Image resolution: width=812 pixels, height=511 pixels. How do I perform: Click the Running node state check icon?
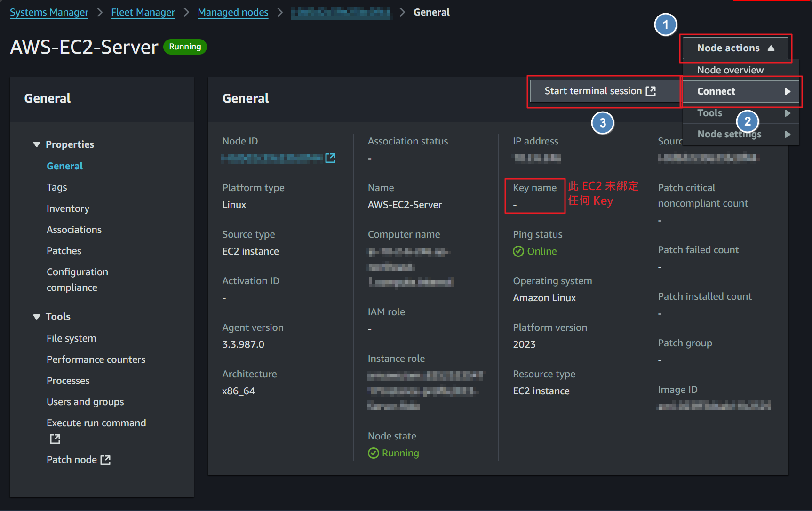(x=373, y=453)
